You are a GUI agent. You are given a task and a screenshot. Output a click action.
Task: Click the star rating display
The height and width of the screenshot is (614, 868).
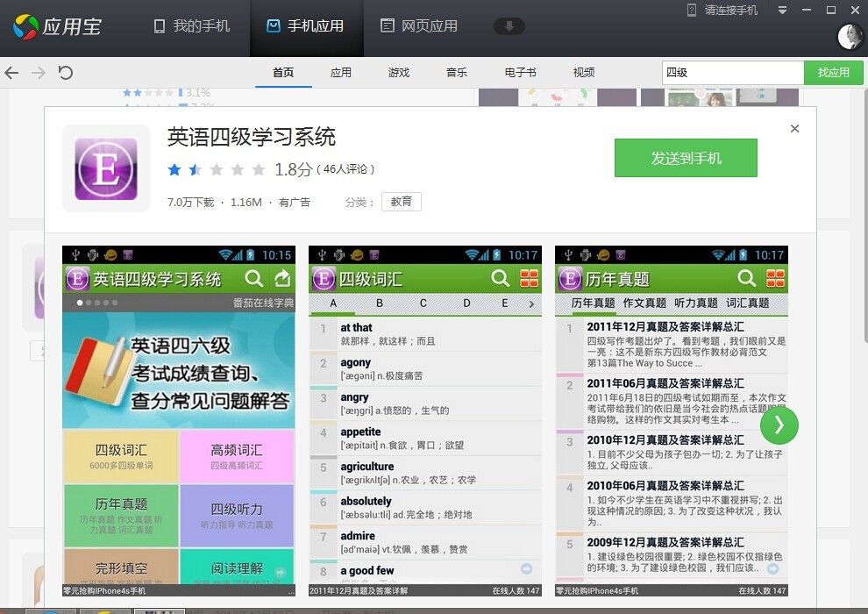(217, 169)
